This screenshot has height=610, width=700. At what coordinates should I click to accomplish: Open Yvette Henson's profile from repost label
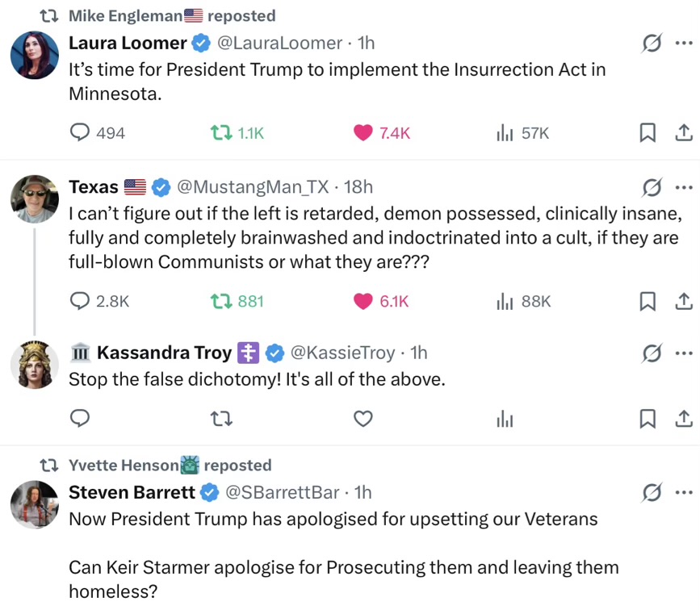123,465
